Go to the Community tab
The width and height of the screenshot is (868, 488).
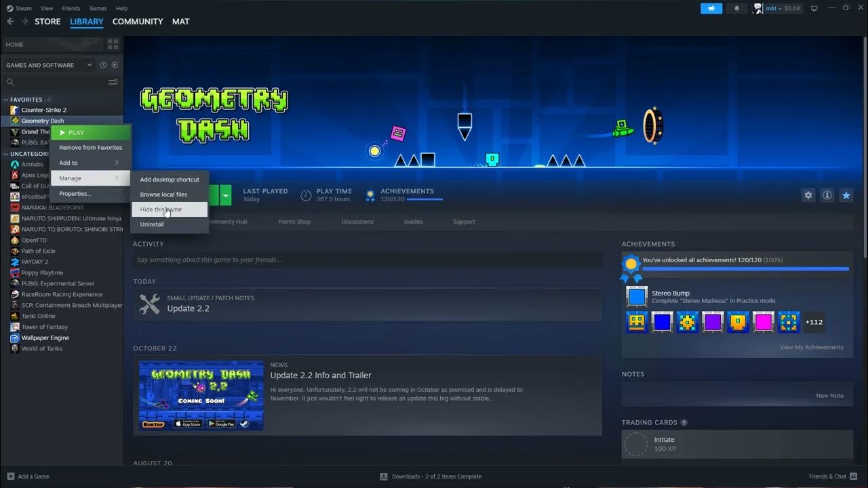pos(138,22)
